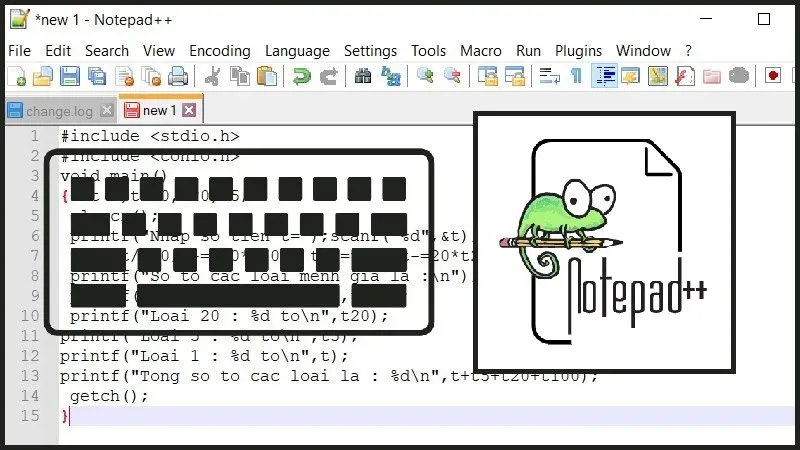Image resolution: width=800 pixels, height=450 pixels.
Task: Click line number 13 in margin
Action: [30, 376]
